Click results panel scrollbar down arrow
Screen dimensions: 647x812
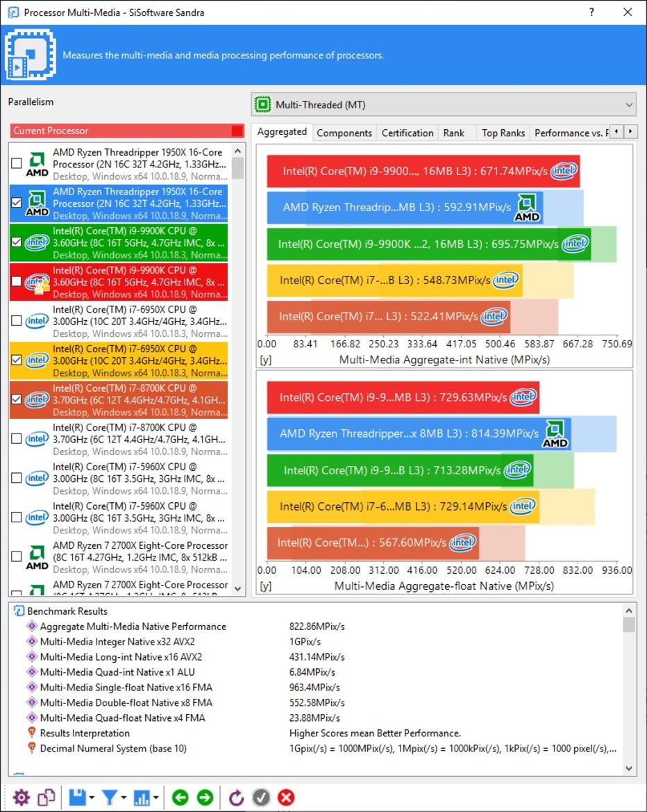pos(629,768)
